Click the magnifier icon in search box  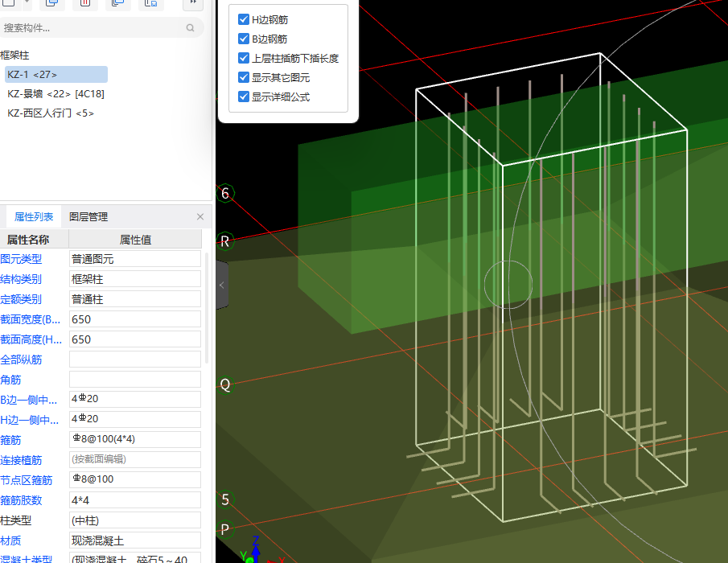191,27
